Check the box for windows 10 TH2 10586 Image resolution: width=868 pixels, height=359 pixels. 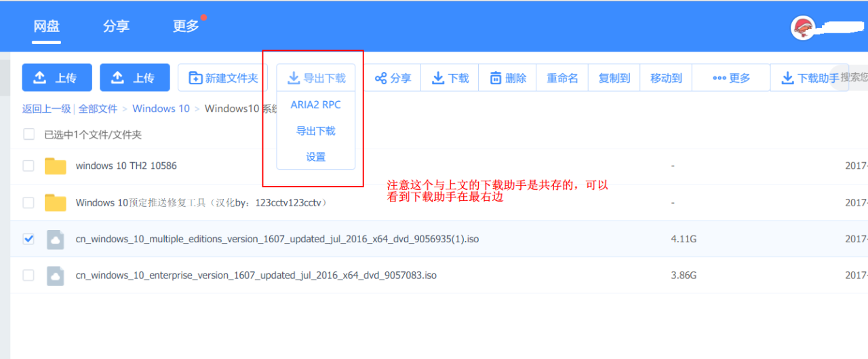click(x=28, y=166)
